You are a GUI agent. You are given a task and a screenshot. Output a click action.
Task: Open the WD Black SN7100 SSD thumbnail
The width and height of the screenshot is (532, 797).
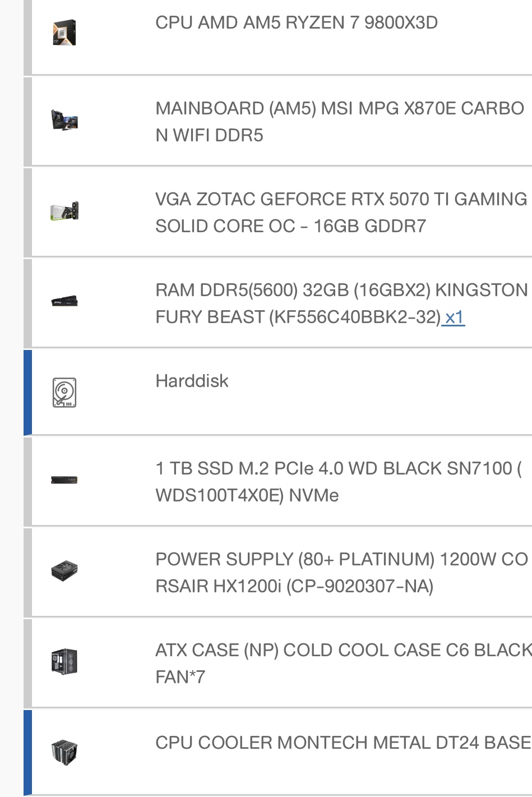[x=64, y=480]
